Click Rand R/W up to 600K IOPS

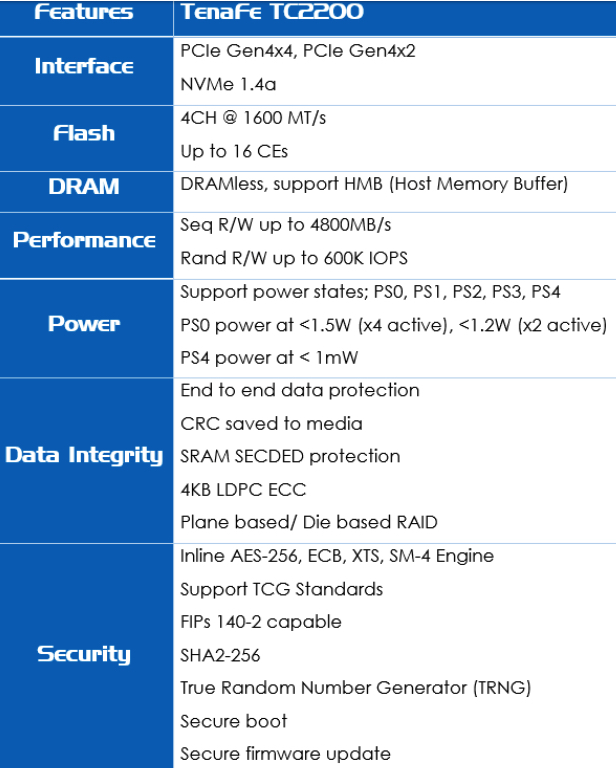(x=294, y=258)
